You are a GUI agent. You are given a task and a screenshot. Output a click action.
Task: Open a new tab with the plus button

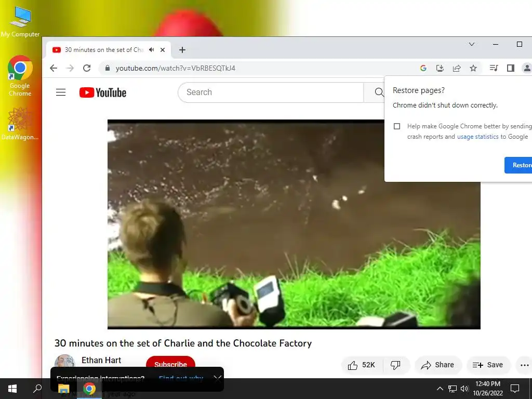(182, 50)
